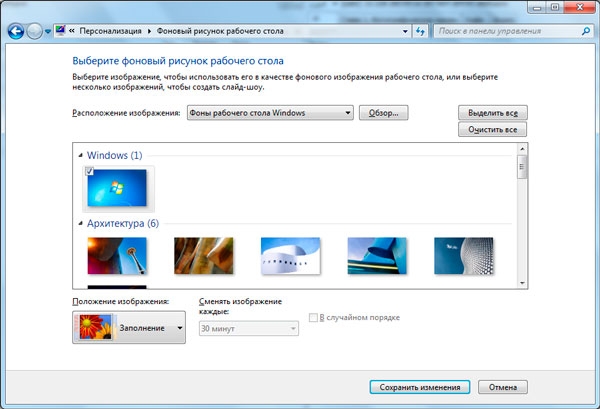Open the Заполнение picture position dropdown
This screenshot has height=409, width=600.
click(179, 328)
